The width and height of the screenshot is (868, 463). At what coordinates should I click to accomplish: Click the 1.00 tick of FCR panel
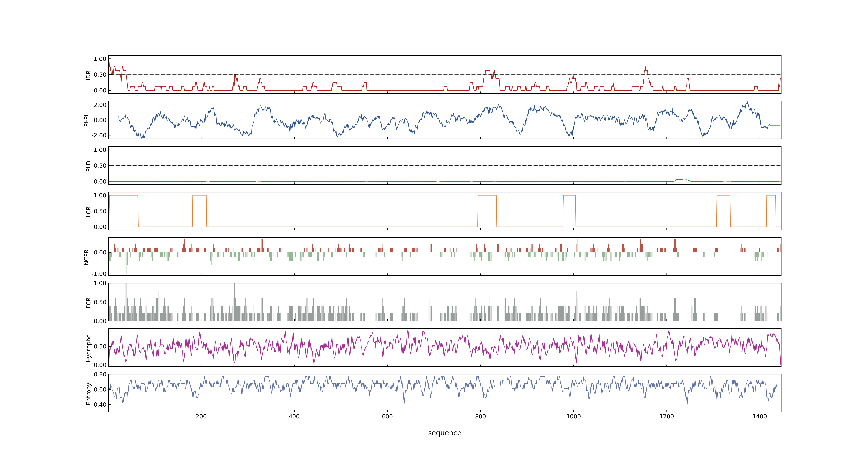[x=100, y=283]
